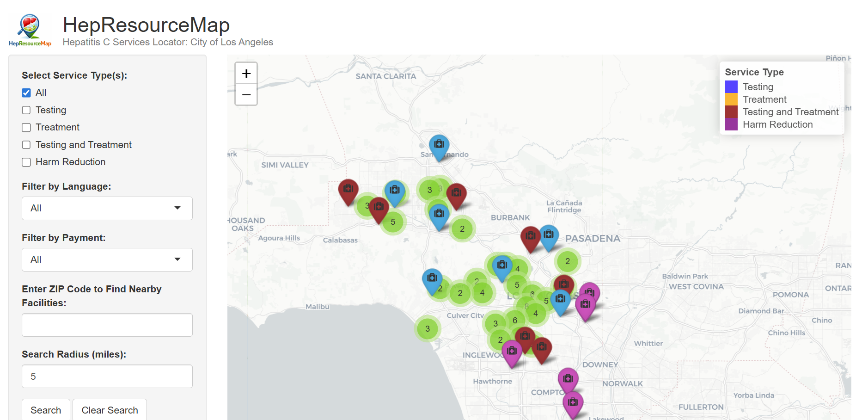Enable the Testing checkbox
The width and height of the screenshot is (868, 420).
coord(26,111)
